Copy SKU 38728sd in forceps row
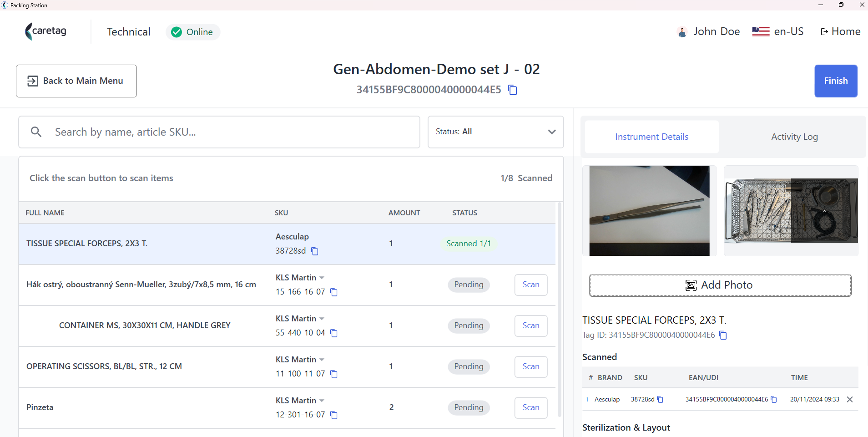This screenshot has width=868, height=437. pos(315,251)
